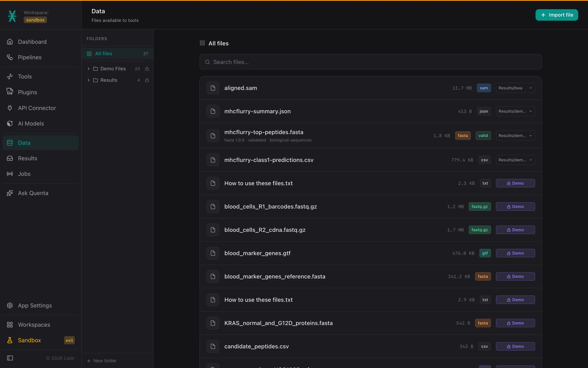Click the Jobs broadcast icon
This screenshot has width=588, height=368.
pyautogui.click(x=10, y=174)
